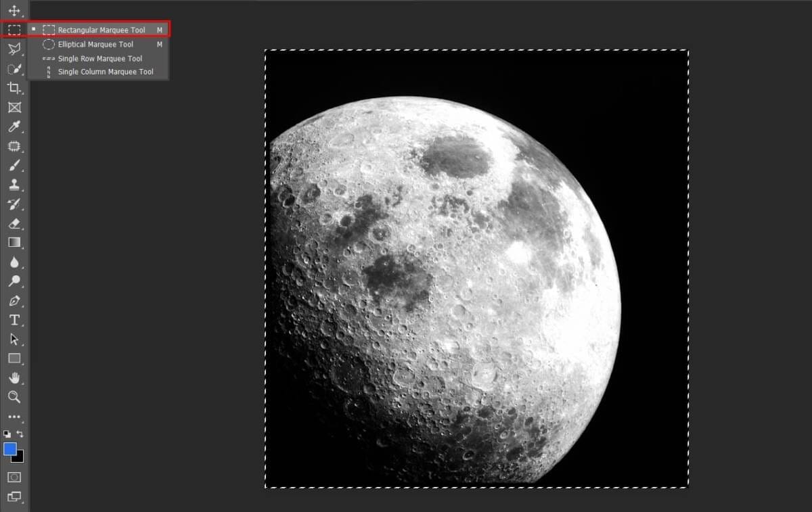Select the Brush tool
812x512 pixels.
coord(14,165)
